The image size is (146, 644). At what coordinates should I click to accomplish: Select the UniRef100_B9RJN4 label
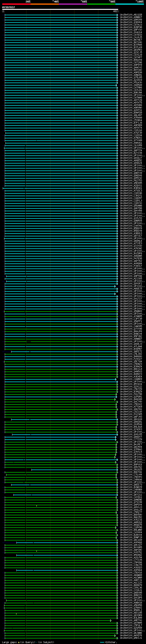tap(131, 93)
